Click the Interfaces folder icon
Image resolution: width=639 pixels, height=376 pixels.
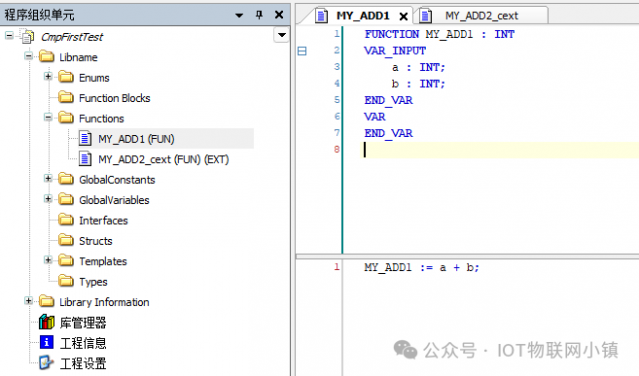[x=66, y=220]
